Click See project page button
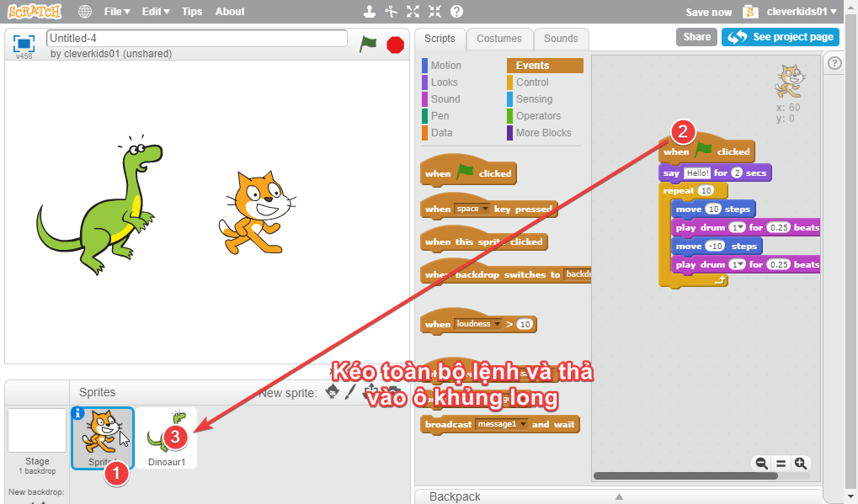This screenshot has width=858, height=504. pyautogui.click(x=781, y=37)
